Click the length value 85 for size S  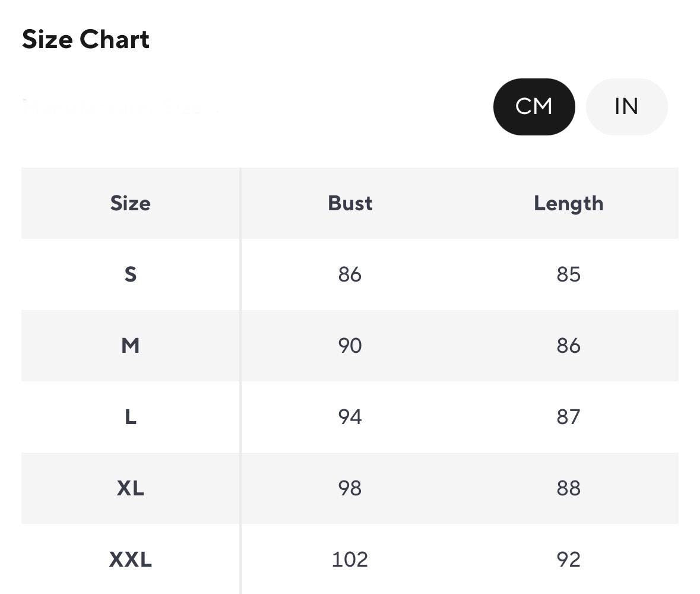tap(568, 274)
